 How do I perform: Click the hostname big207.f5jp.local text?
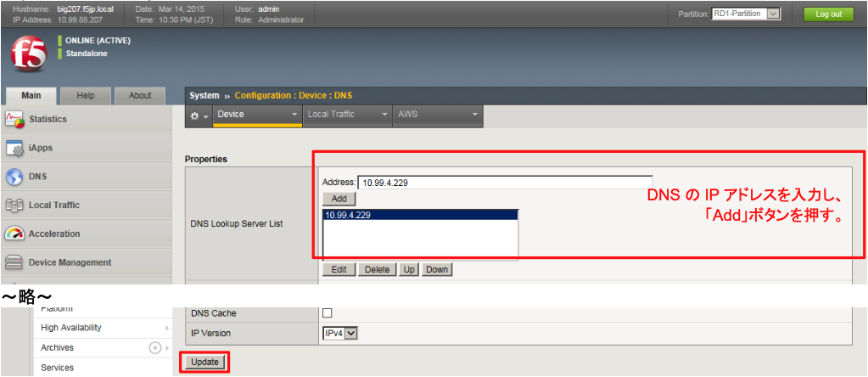coord(85,9)
